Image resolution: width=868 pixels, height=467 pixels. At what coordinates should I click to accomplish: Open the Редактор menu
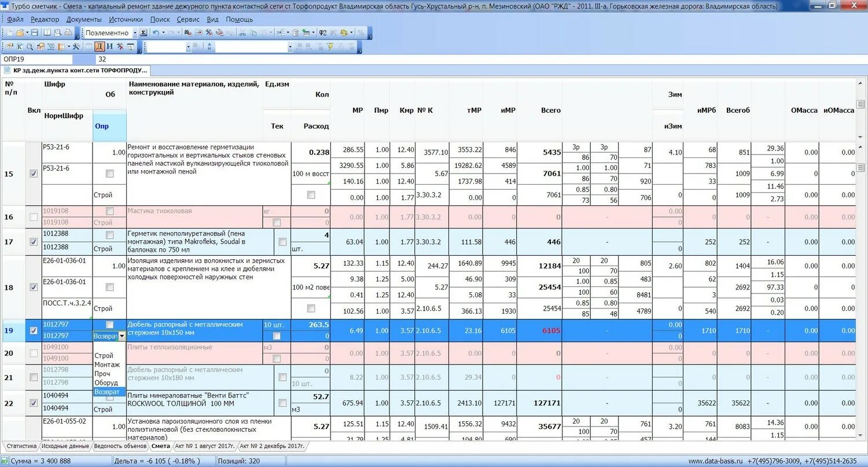click(45, 19)
